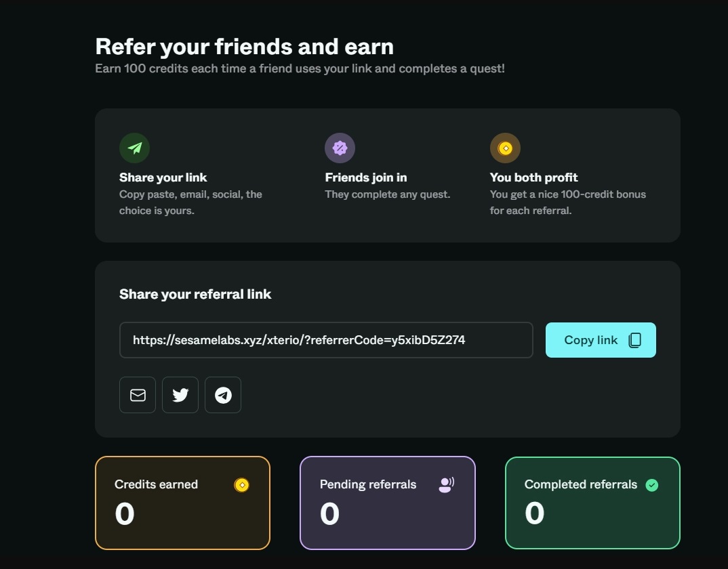This screenshot has width=728, height=569.
Task: Click the purple discount badge icon
Action: (340, 148)
